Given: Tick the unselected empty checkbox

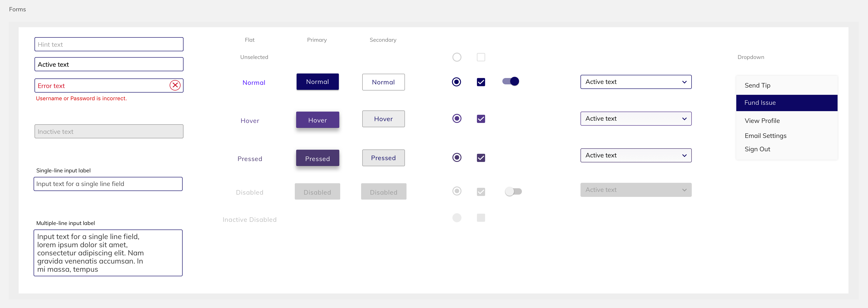Looking at the screenshot, I should [481, 57].
